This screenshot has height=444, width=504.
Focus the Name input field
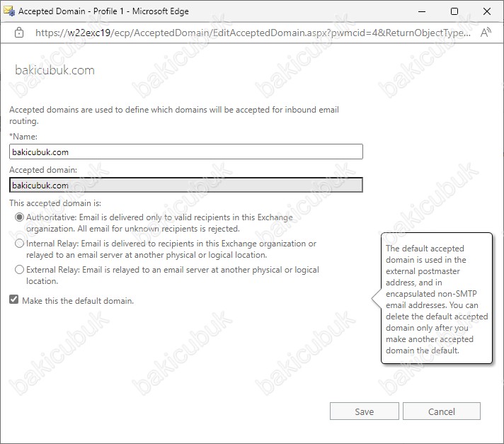pos(186,152)
